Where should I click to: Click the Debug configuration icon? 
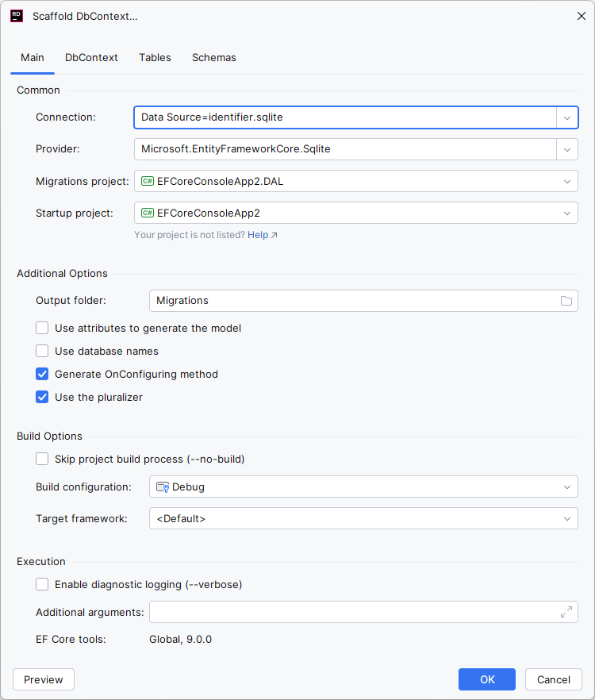coord(160,487)
